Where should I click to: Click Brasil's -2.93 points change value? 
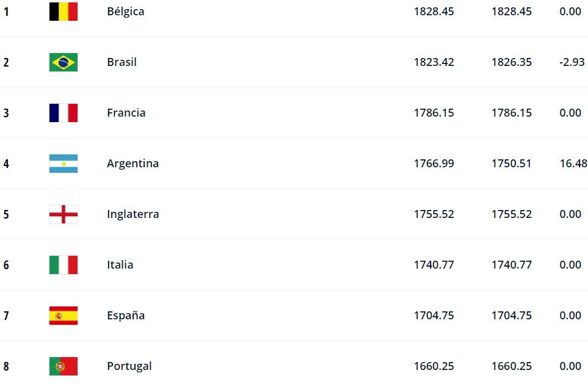(x=572, y=62)
